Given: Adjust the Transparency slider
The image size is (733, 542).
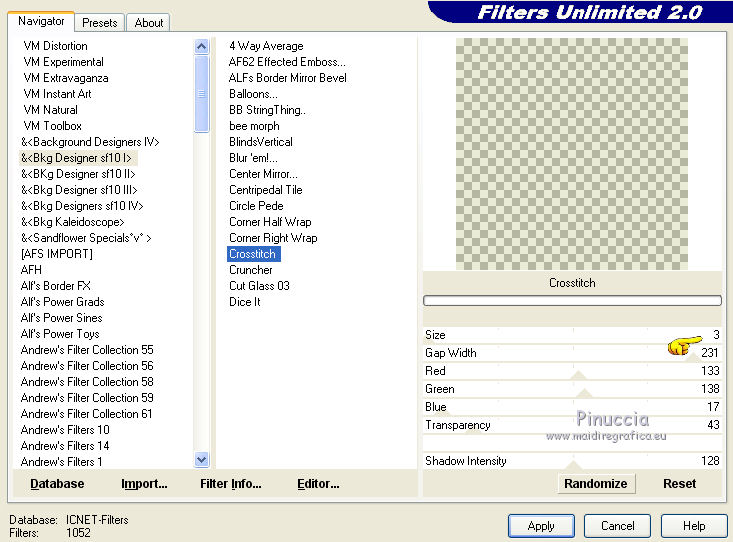Looking at the screenshot, I should point(572,425).
